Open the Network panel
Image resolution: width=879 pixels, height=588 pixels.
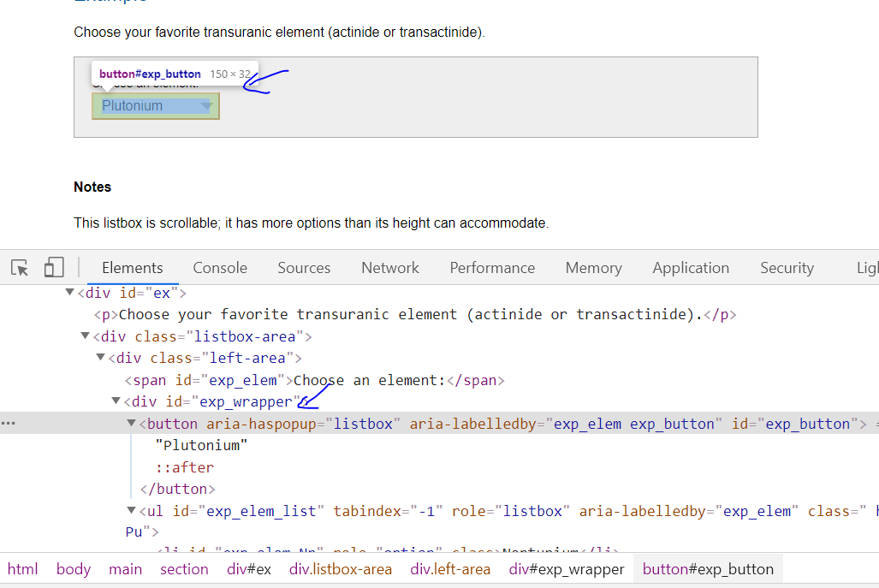click(x=389, y=268)
